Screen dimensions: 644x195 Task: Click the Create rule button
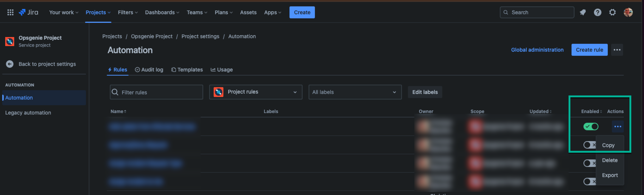(589, 50)
